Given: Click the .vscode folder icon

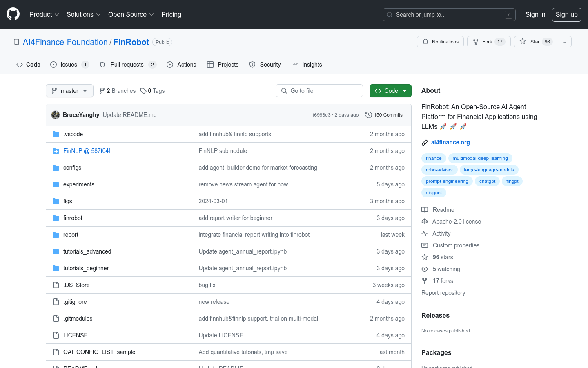Looking at the screenshot, I should point(56,134).
